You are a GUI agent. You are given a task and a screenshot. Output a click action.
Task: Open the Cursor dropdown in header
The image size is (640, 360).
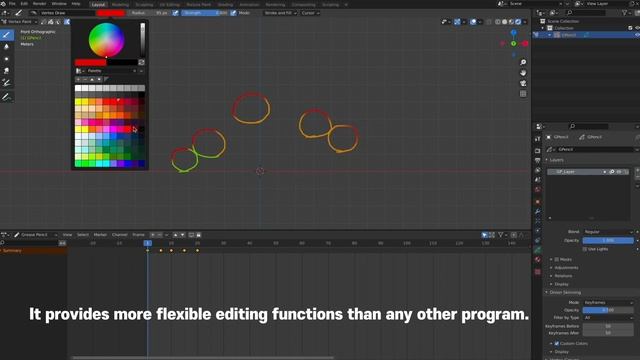tap(310, 13)
